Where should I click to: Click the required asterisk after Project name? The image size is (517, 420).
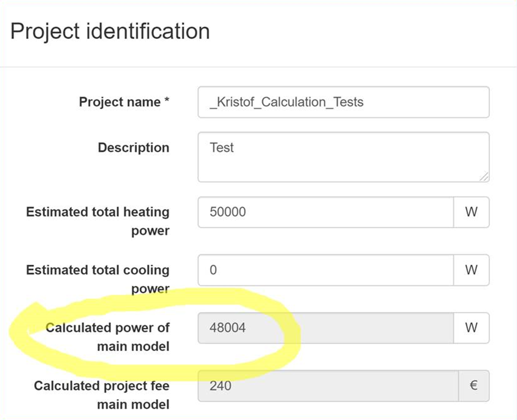click(x=166, y=102)
